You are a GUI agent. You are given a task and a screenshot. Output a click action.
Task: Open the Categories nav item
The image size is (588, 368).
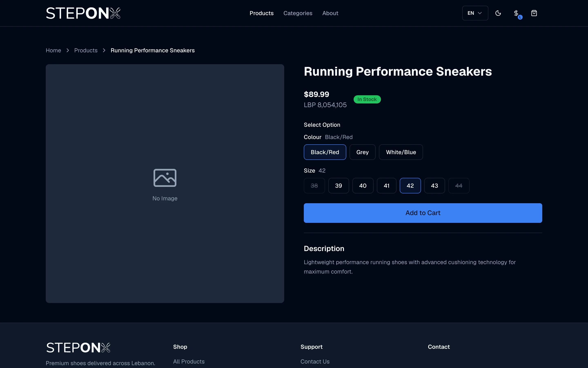click(x=298, y=13)
